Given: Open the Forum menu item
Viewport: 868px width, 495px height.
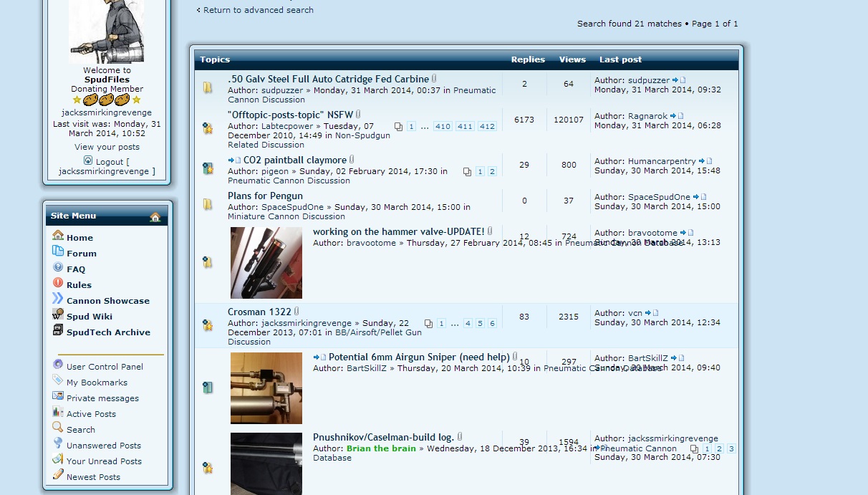Looking at the screenshot, I should (x=81, y=254).
